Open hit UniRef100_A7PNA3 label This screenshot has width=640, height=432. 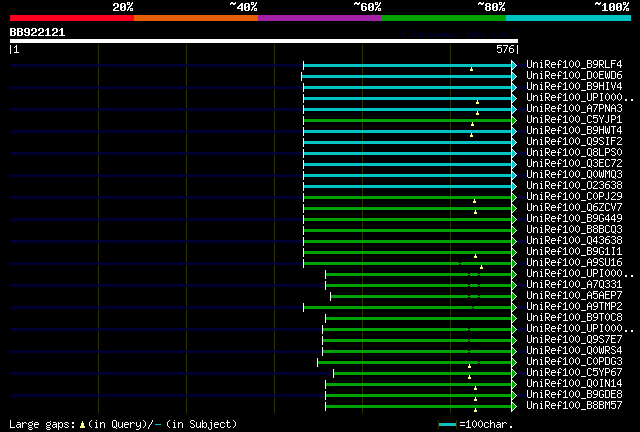574,109
